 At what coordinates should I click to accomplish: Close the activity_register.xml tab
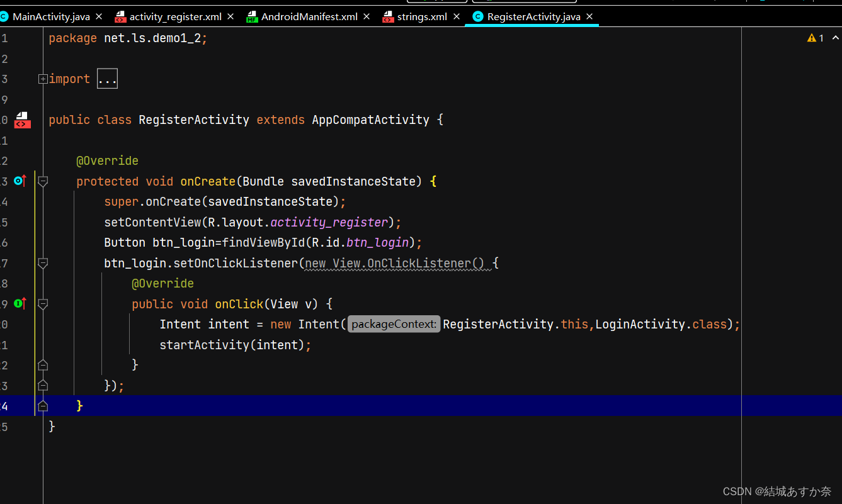point(230,16)
